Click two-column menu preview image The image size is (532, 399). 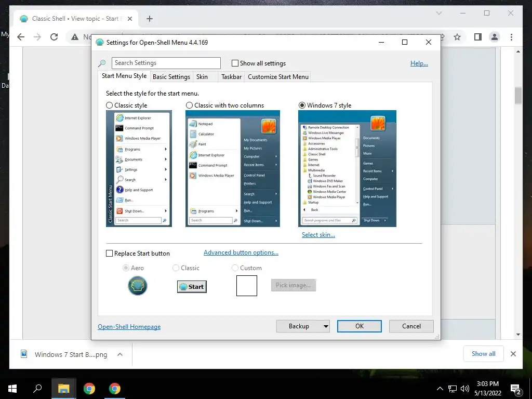tap(233, 169)
